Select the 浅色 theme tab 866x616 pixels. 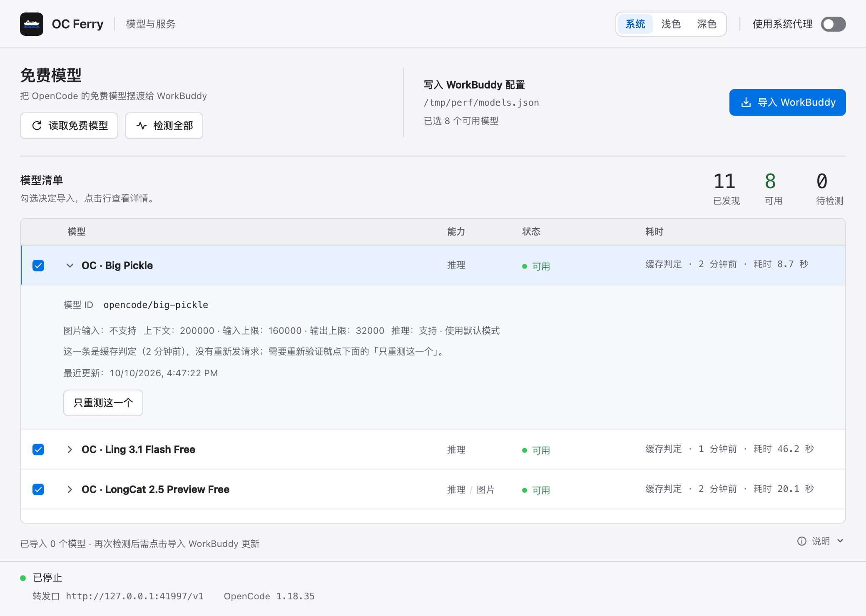click(671, 24)
